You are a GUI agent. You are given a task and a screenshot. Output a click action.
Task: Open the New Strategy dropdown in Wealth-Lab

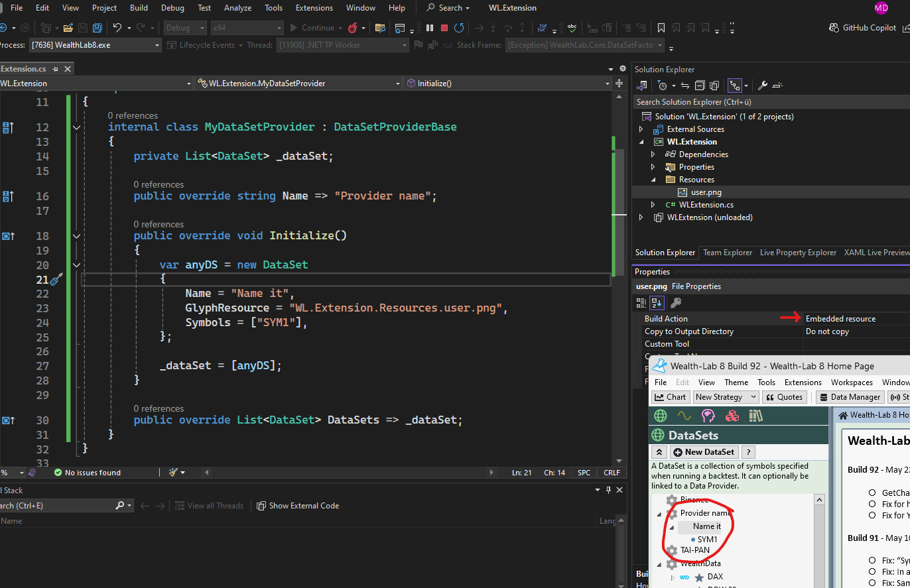(726, 397)
